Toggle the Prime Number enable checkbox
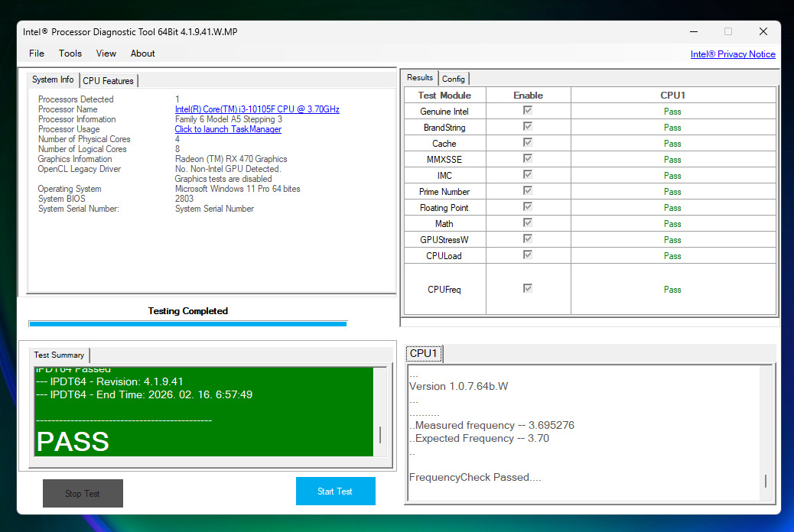794x532 pixels. pyautogui.click(x=528, y=190)
